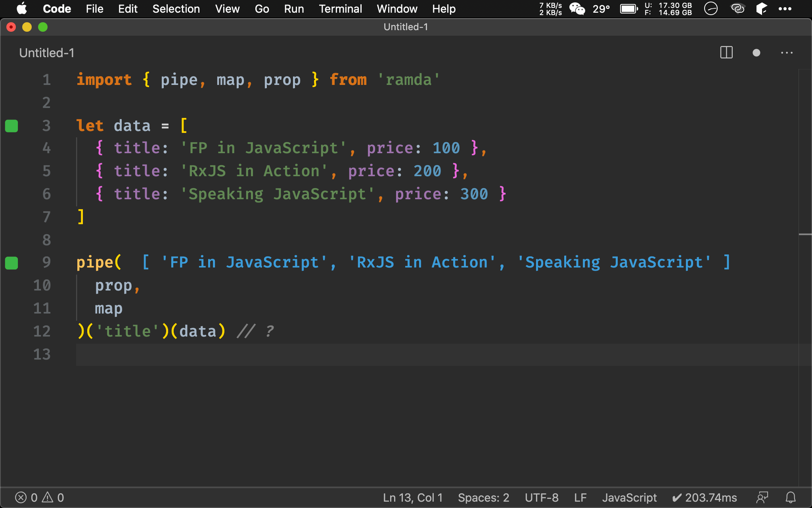Viewport: 812px width, 508px height.
Task: Change file encoding UTF-8
Action: tap(541, 498)
